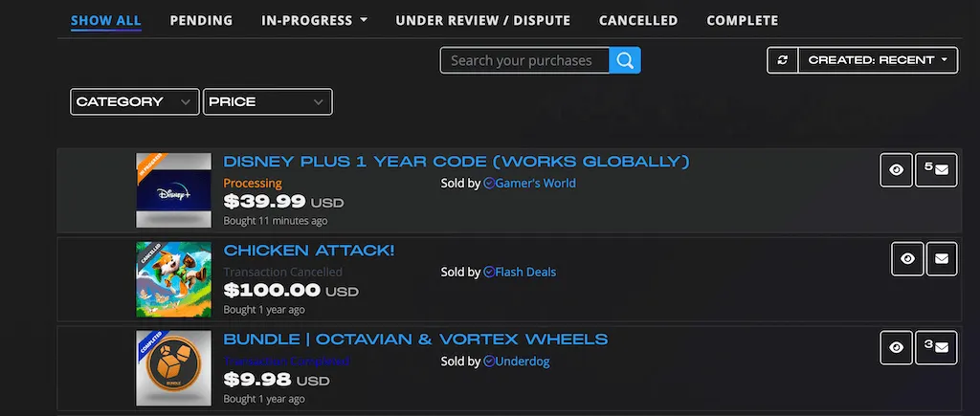This screenshot has height=416, width=980.
Task: Visit the Flash Deals seller link
Action: [x=525, y=272]
